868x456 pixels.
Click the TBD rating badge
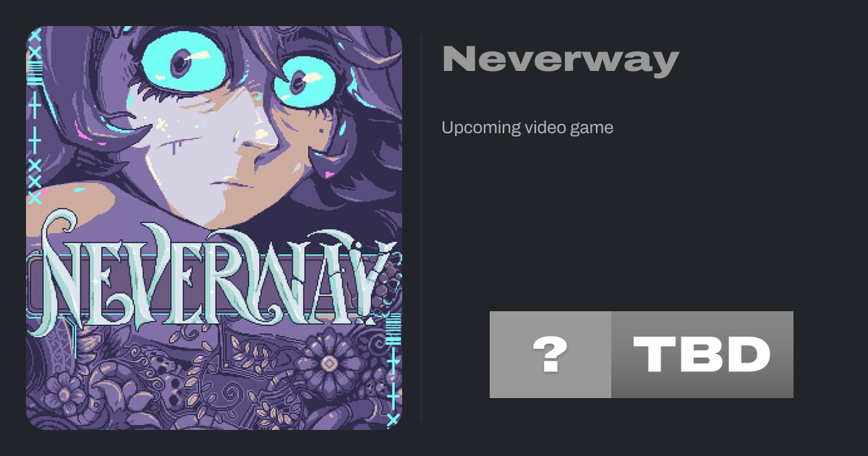pos(702,355)
